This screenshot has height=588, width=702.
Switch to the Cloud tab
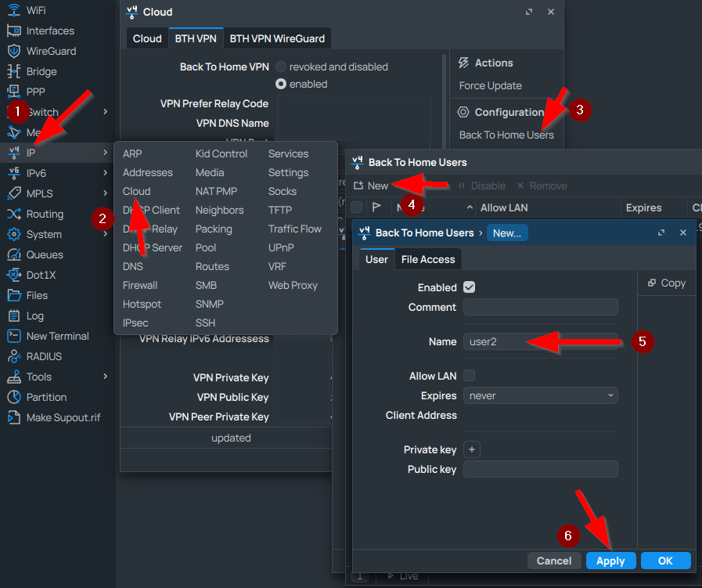click(147, 38)
